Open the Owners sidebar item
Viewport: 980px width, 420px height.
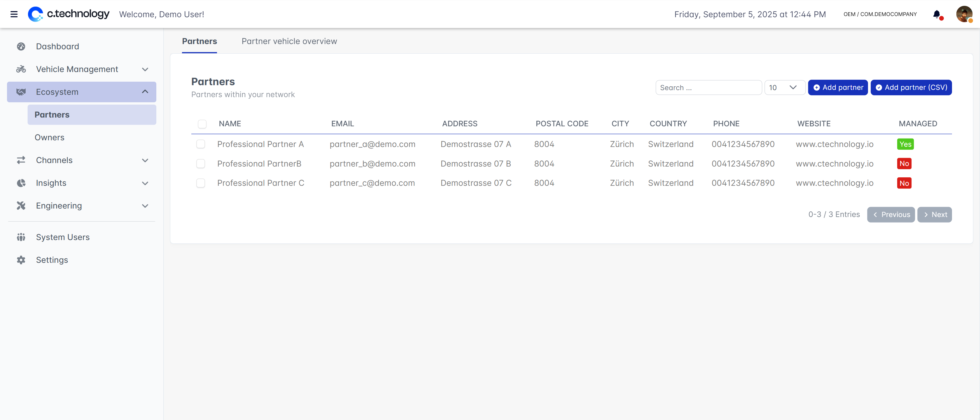tap(50, 137)
